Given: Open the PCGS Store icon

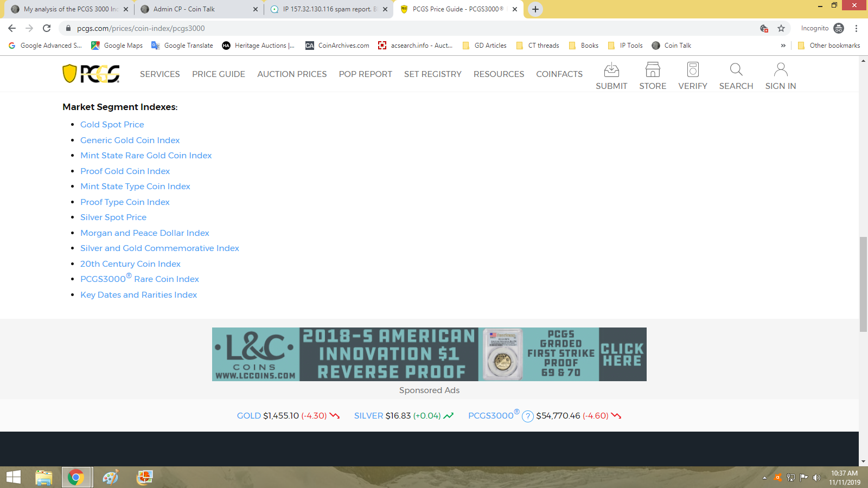Looking at the screenshot, I should pos(653,69).
